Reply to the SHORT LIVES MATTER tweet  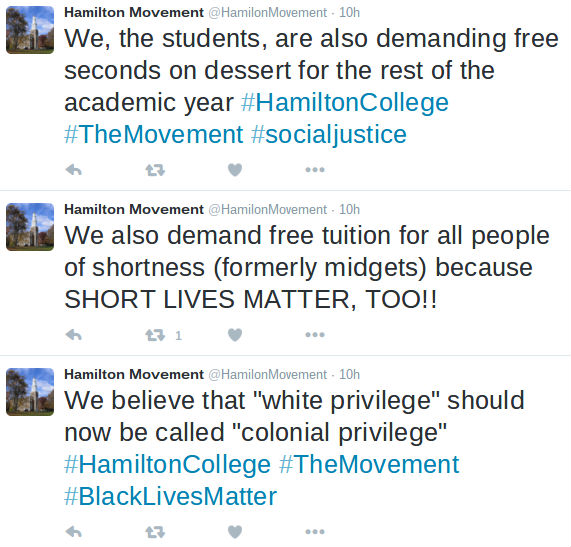(x=74, y=335)
